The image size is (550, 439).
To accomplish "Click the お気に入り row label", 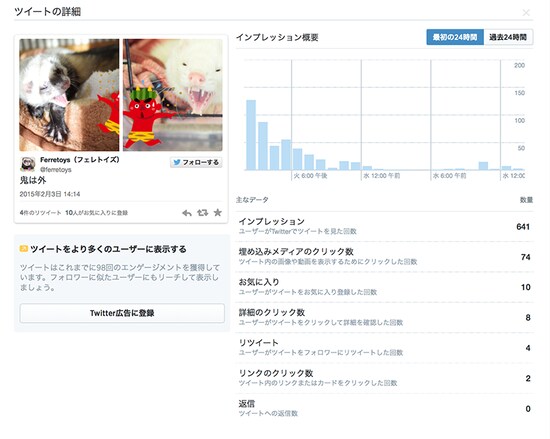I will (x=259, y=282).
